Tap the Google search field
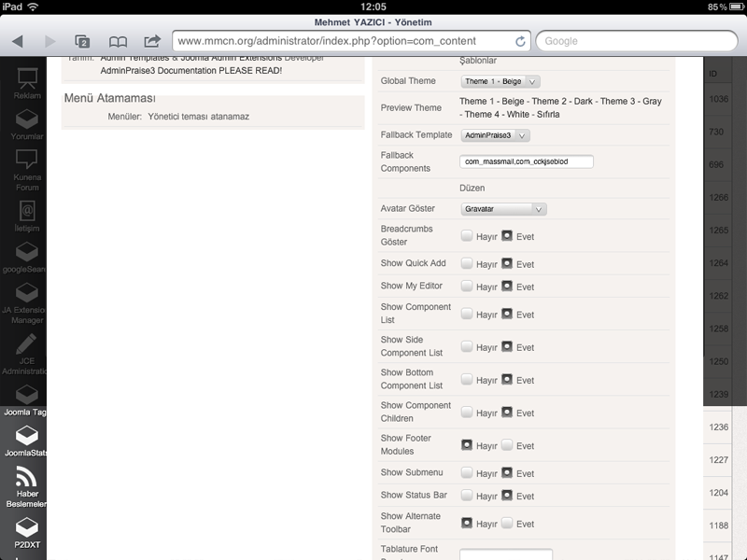747x560 pixels. coord(637,41)
